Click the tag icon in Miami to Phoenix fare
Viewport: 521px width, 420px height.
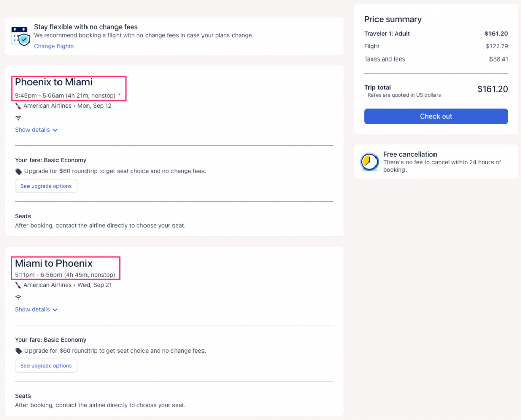tap(19, 351)
